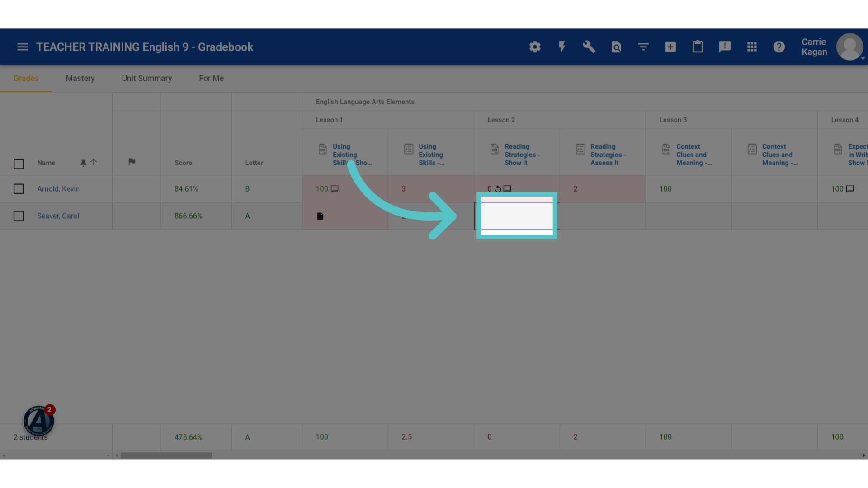The width and height of the screenshot is (868, 488).
Task: Switch to the Grades tab
Action: [x=26, y=79]
